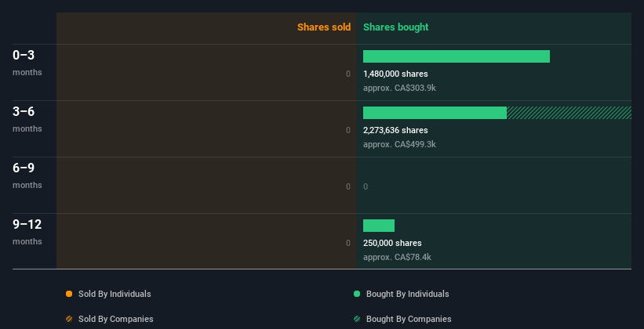Click the 2,273,636 shares value
The image size is (644, 329).
pyautogui.click(x=395, y=130)
